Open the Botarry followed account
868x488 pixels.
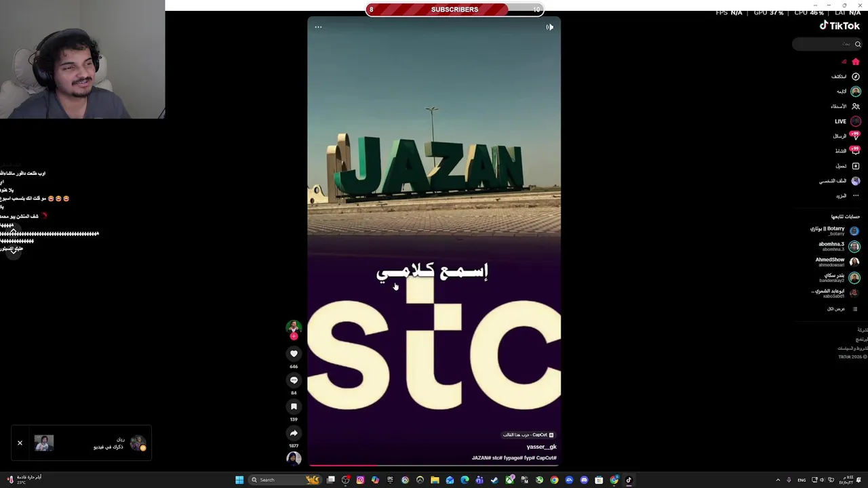click(835, 230)
